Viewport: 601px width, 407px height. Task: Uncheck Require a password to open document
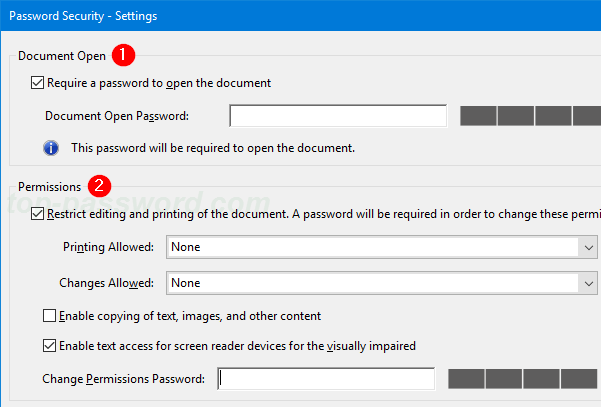click(x=38, y=83)
